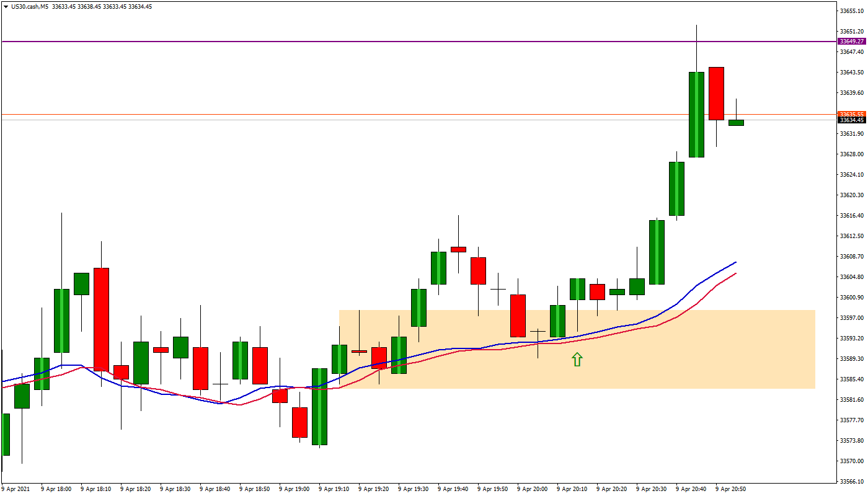Screen dimensions: 868x496
Task: Click the small triangle beside US30.cash,M5
Action: click(x=6, y=7)
